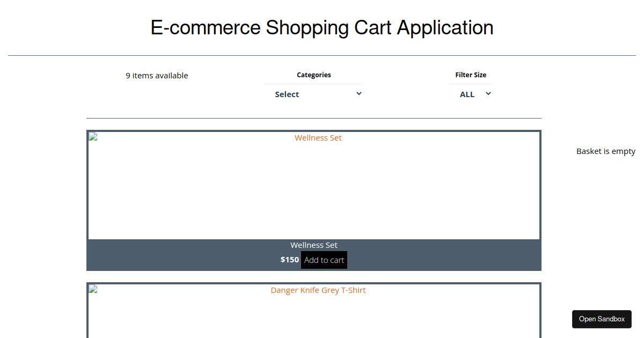This screenshot has width=644, height=338.
Task: Click the chevron arrow on the Categories selector
Action: click(359, 93)
